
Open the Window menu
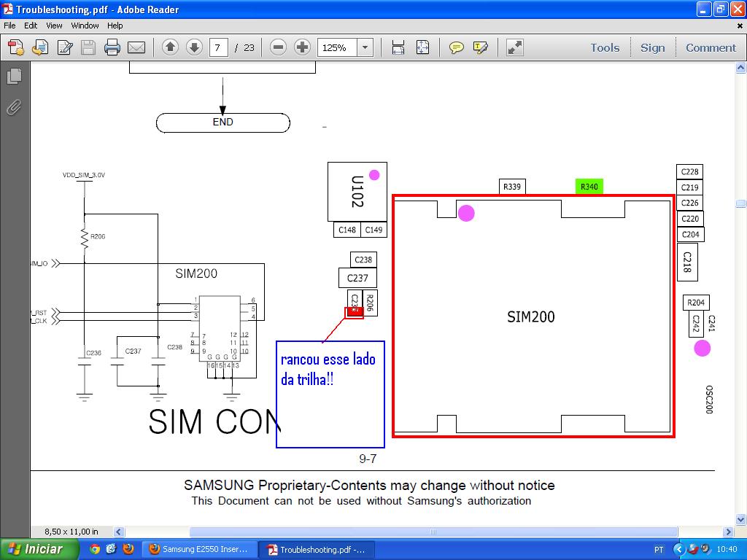(x=85, y=26)
